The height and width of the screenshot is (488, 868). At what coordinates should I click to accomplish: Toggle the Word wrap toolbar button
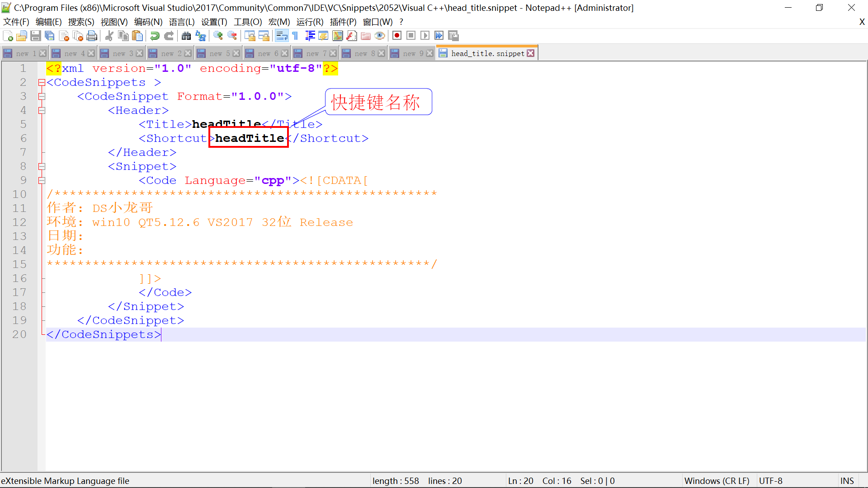pos(282,36)
